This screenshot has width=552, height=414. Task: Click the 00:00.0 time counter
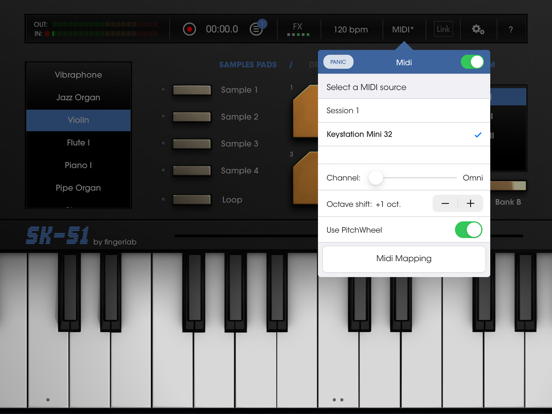pyautogui.click(x=222, y=29)
